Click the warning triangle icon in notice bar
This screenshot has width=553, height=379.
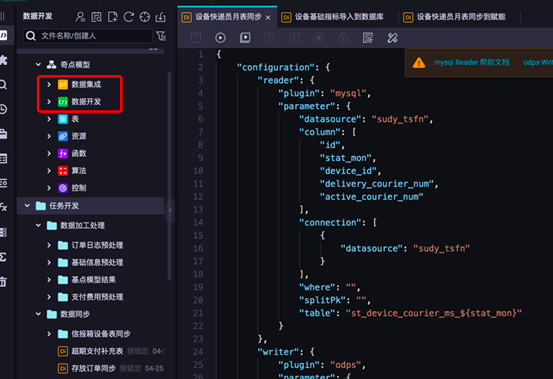point(419,63)
